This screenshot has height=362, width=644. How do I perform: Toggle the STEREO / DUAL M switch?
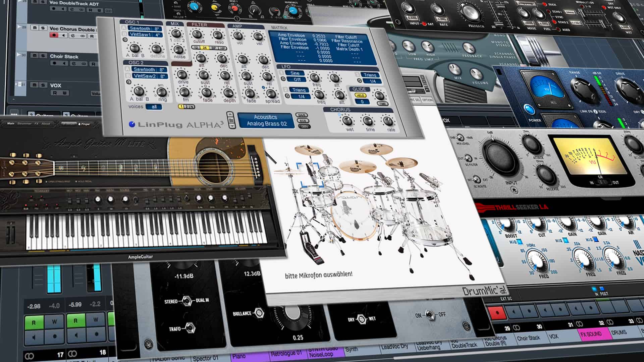coord(187,301)
